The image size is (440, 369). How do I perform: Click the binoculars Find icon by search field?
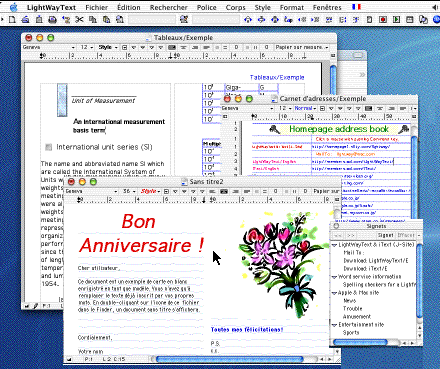[184, 20]
